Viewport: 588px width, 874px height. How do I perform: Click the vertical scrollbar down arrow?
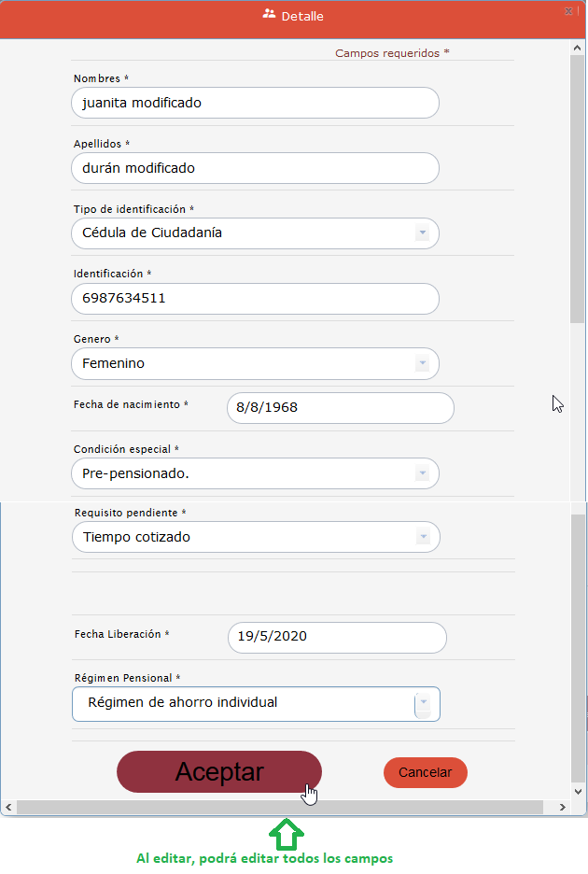(x=578, y=791)
